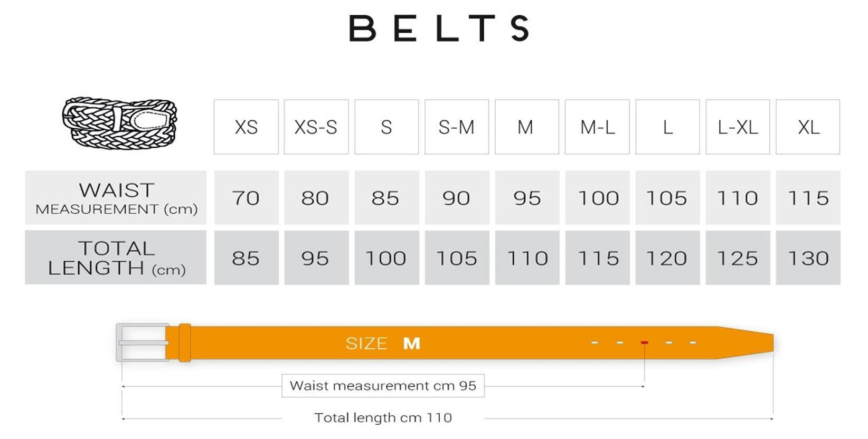Click the Waist Measurement row header
The width and height of the screenshot is (868, 439).
click(116, 198)
